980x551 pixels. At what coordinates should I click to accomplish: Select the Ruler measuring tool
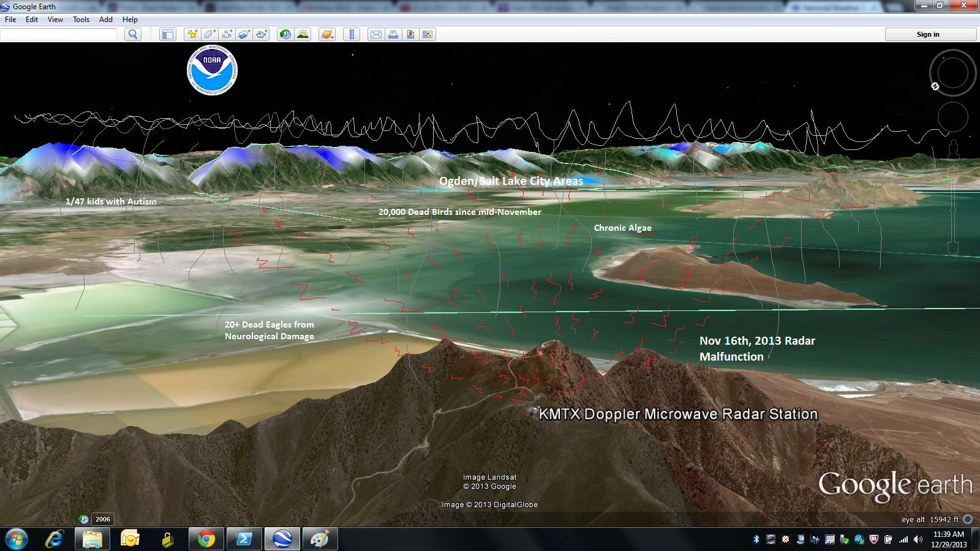352,34
